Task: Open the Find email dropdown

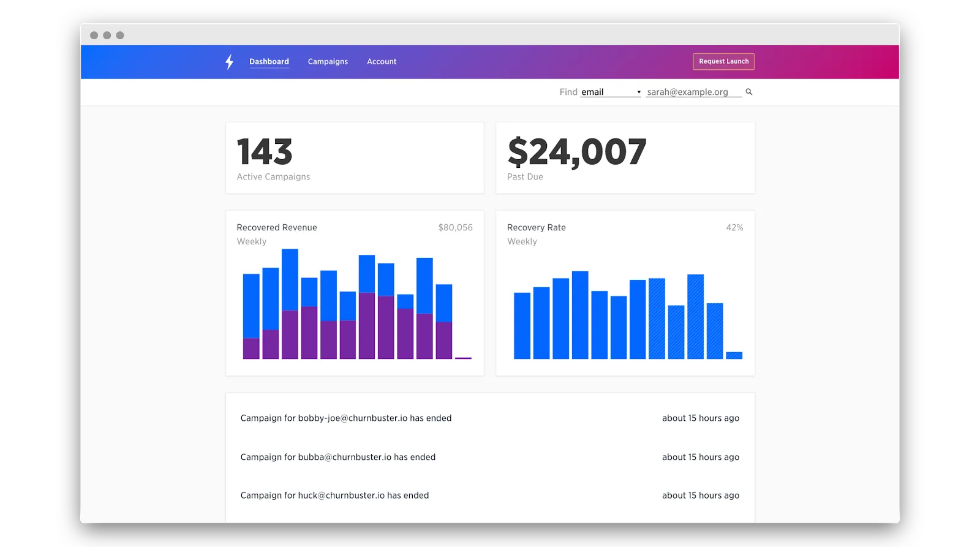Action: [611, 92]
